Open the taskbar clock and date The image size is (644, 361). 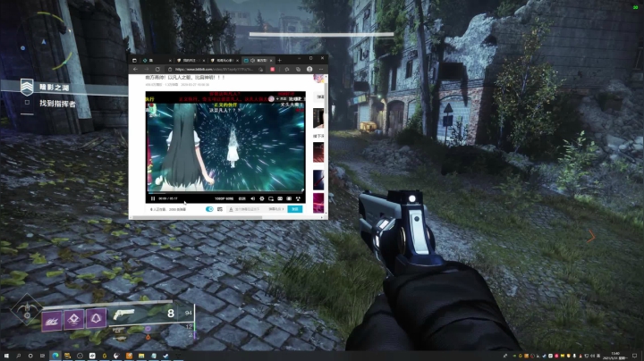click(615, 356)
